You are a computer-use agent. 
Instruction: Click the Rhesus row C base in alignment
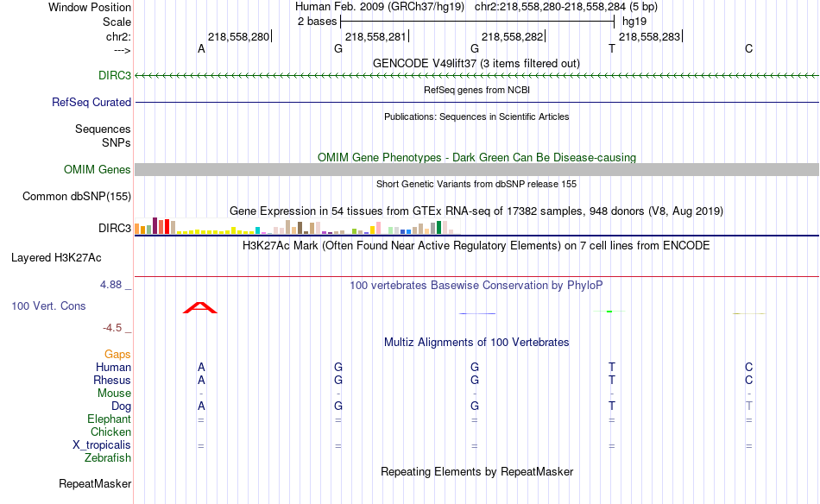coord(749,380)
